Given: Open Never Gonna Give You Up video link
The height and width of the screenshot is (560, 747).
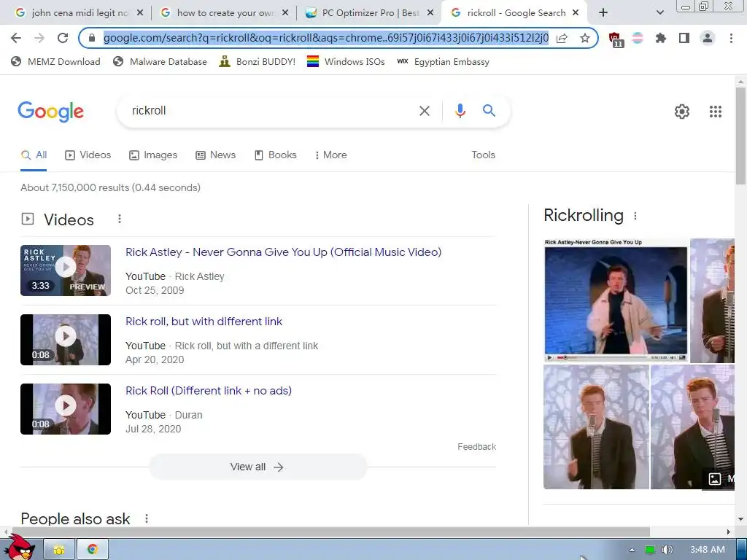Looking at the screenshot, I should tap(284, 252).
